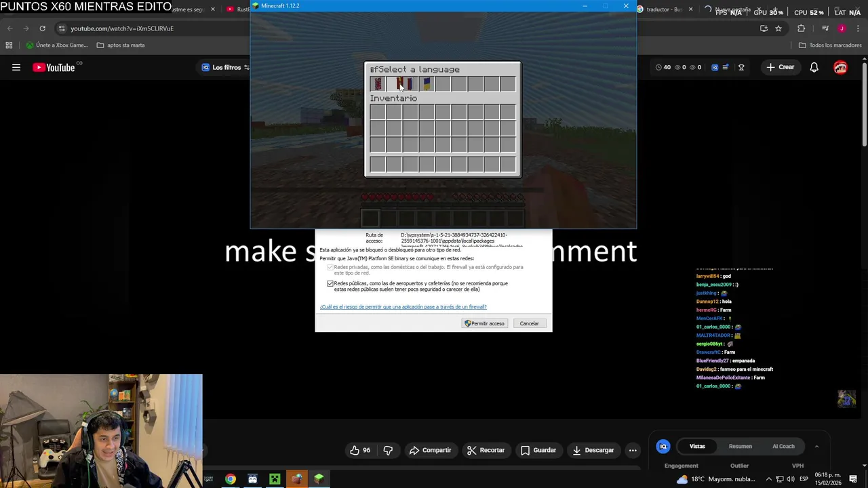The image size is (868, 488).
Task: Download the video with Descargar
Action: tap(593, 450)
